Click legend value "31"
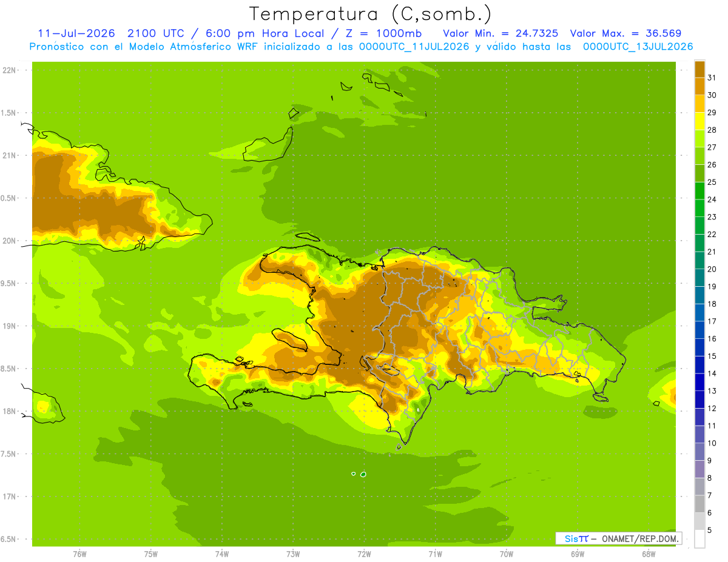Screen dimensions: 728x562 click(x=712, y=78)
